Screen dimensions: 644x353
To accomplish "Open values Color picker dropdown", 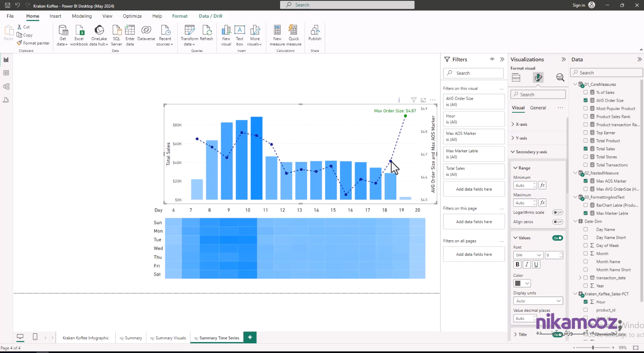I will [x=522, y=284].
